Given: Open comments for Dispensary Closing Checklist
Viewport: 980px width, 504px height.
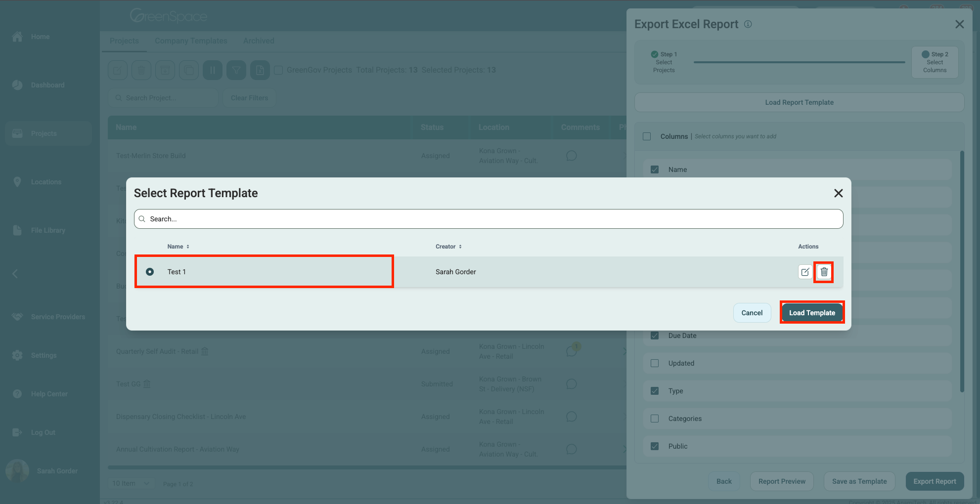Looking at the screenshot, I should (572, 417).
